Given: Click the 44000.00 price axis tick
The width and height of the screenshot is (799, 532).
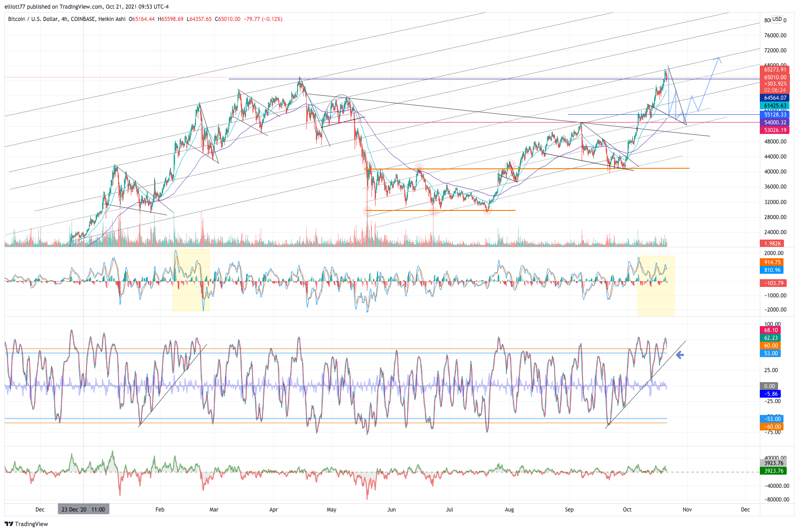Looking at the screenshot, I should pyautogui.click(x=775, y=157).
